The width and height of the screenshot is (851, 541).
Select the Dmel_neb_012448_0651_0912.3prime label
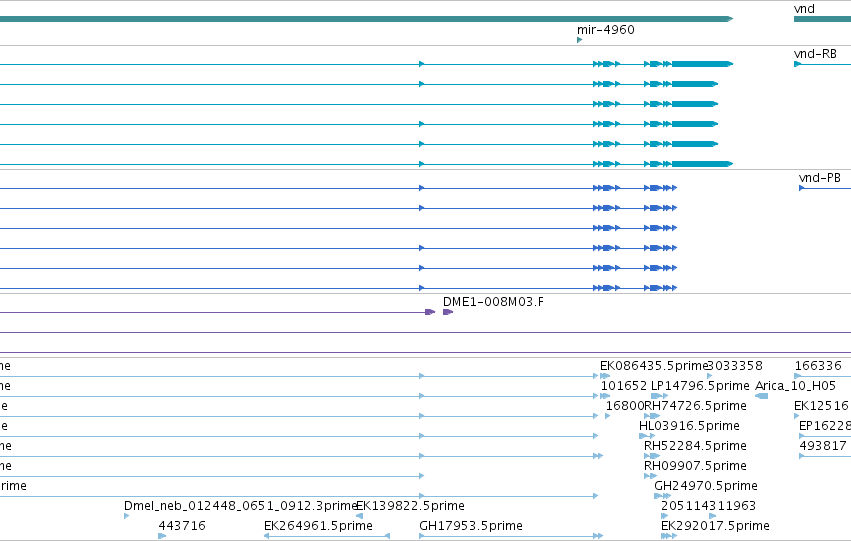click(240, 506)
